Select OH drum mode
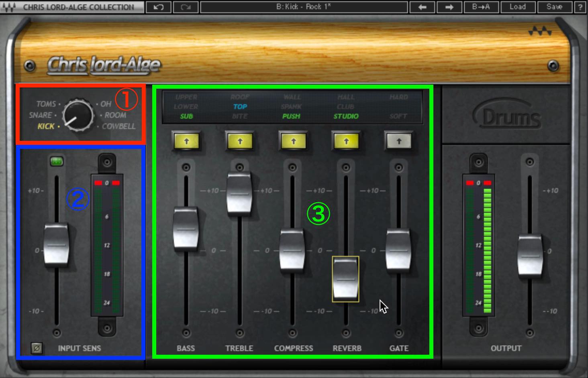The height and width of the screenshot is (378, 588). 106,104
